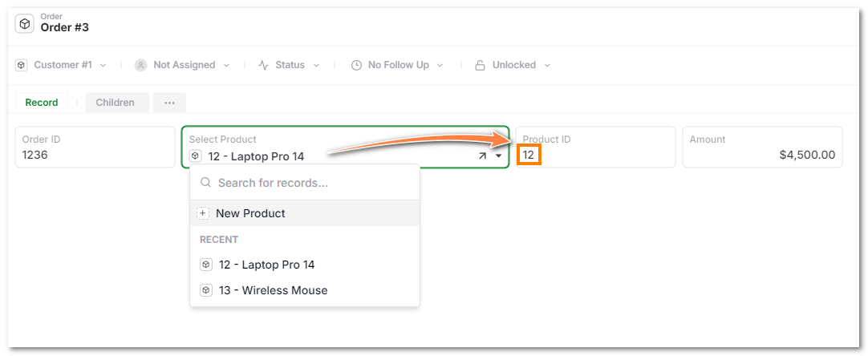Open selected product via arrow link icon
The image size is (868, 356).
(x=482, y=156)
